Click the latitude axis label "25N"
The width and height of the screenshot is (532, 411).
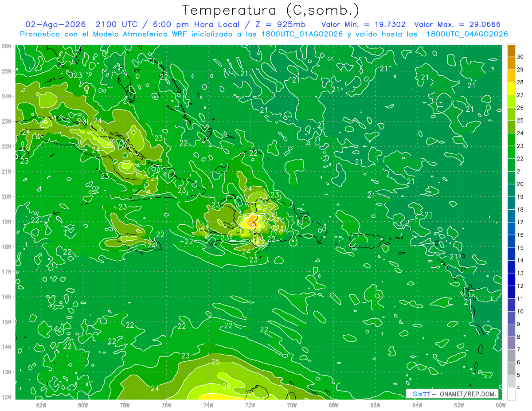[7, 71]
